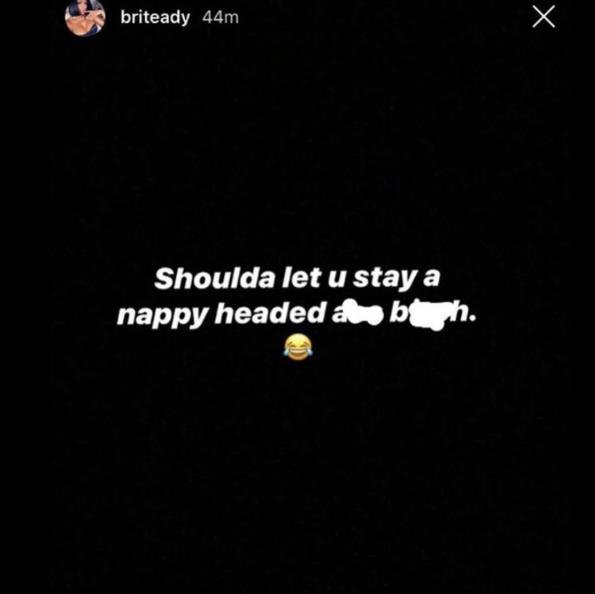Tap the black space between username and X
Image resolution: width=595 pixels, height=594 pixels.
pyautogui.click(x=383, y=17)
